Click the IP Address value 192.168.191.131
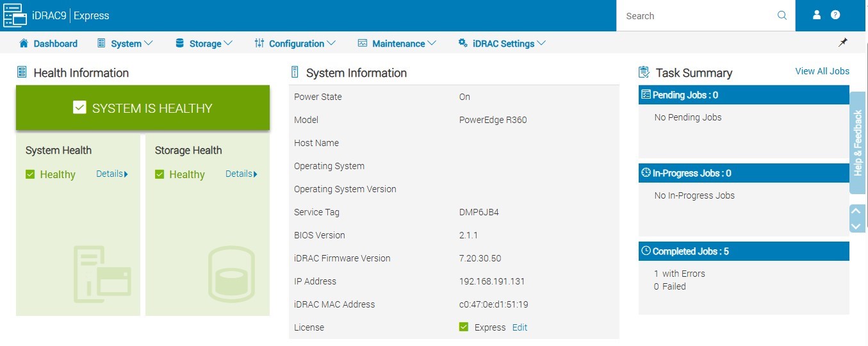This screenshot has height=346, width=868. [x=492, y=281]
